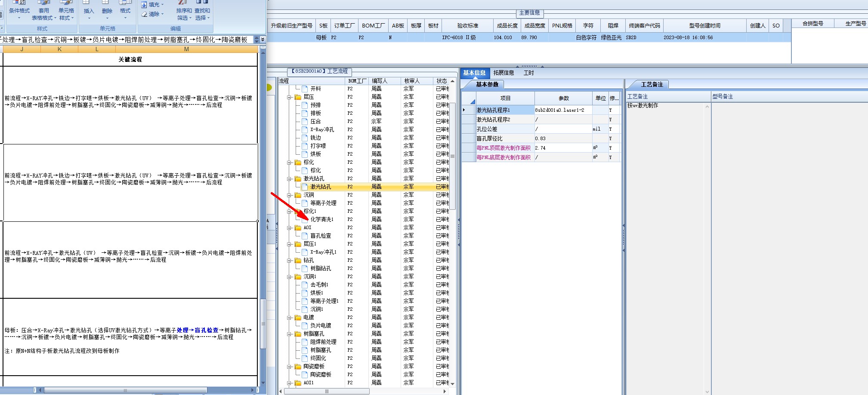868x395 pixels.
Task: Open the 排序和筛选 sort and filter button
Action: 184,11
